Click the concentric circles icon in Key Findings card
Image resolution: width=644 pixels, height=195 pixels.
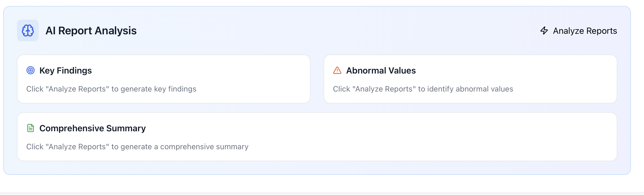click(x=31, y=71)
